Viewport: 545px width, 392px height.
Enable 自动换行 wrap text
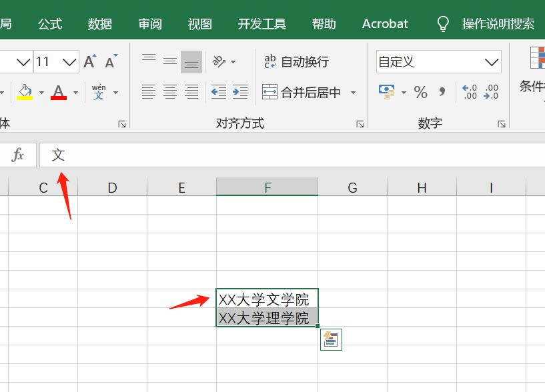click(296, 62)
